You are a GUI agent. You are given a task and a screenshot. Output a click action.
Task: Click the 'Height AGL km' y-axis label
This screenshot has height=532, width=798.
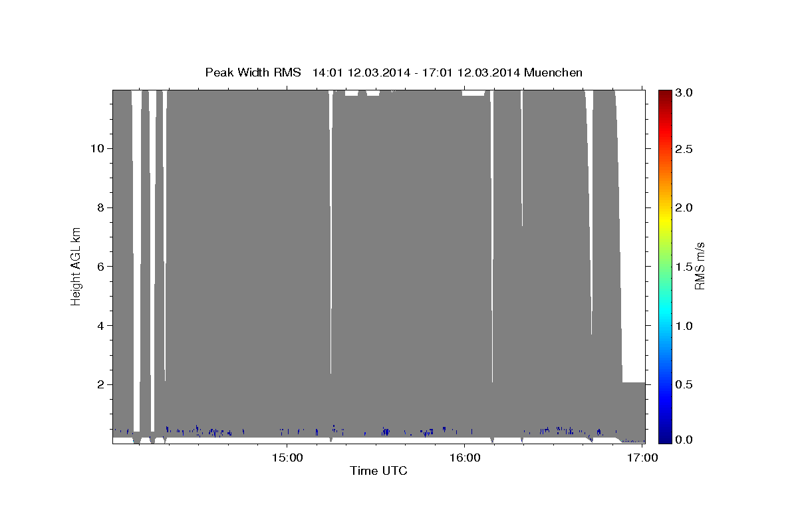coord(76,265)
